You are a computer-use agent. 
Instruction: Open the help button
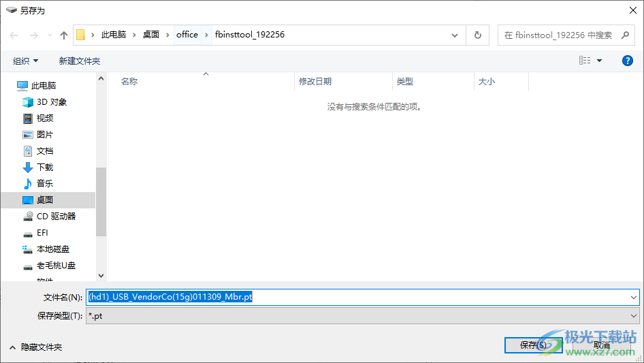(627, 61)
